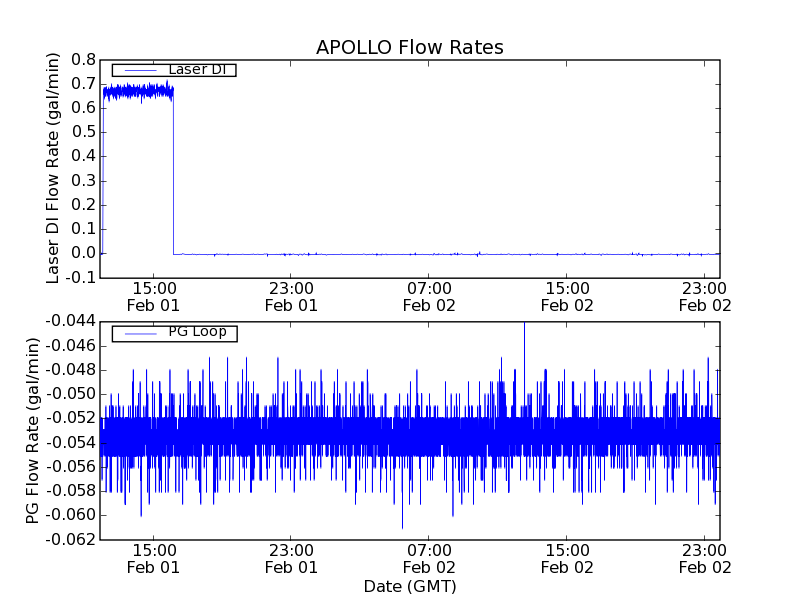Select the Laser DI legend box
Image resolution: width=800 pixels, height=600 pixels.
[174, 70]
